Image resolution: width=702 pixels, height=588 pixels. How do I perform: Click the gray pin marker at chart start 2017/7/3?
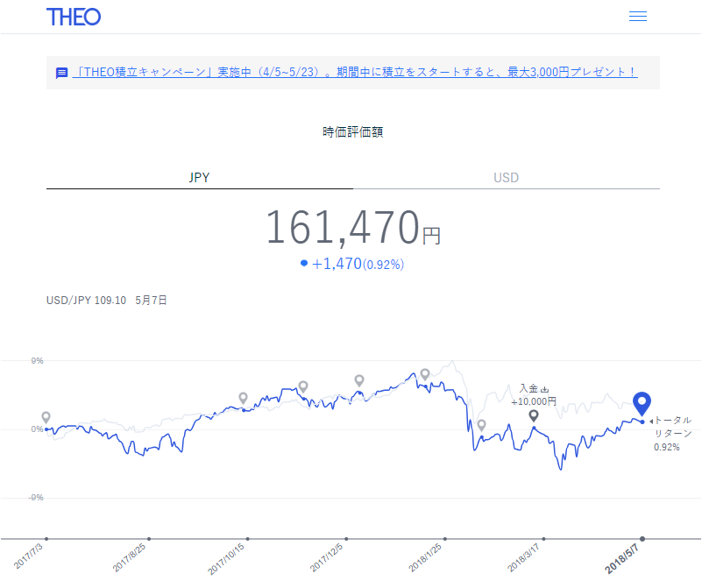click(x=46, y=417)
